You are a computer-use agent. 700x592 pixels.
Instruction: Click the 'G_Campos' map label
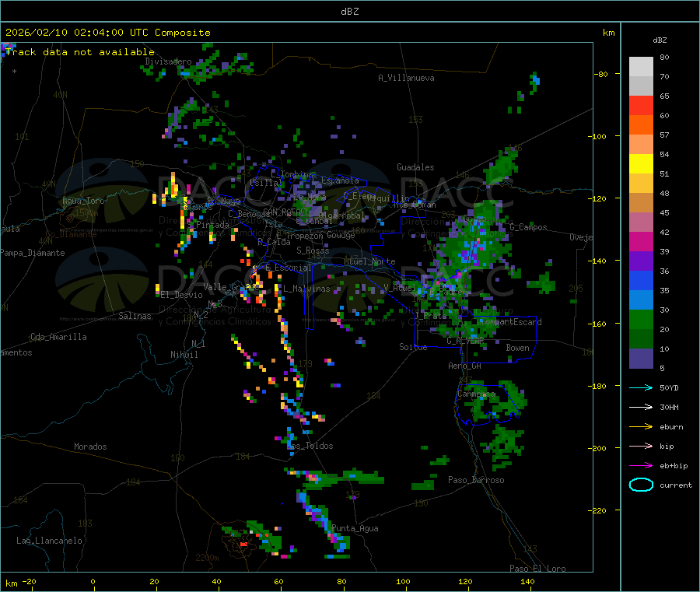tap(528, 227)
